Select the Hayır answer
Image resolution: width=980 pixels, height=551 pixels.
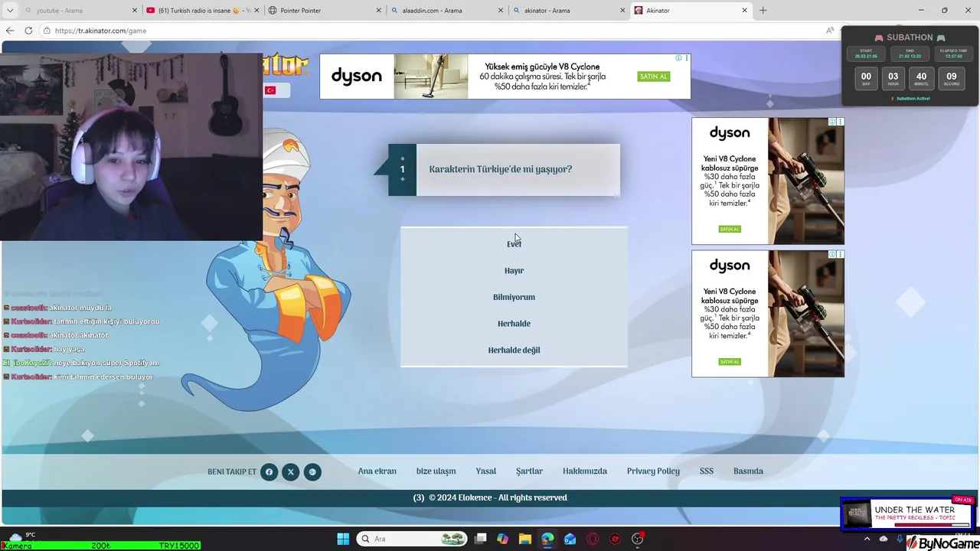(514, 271)
